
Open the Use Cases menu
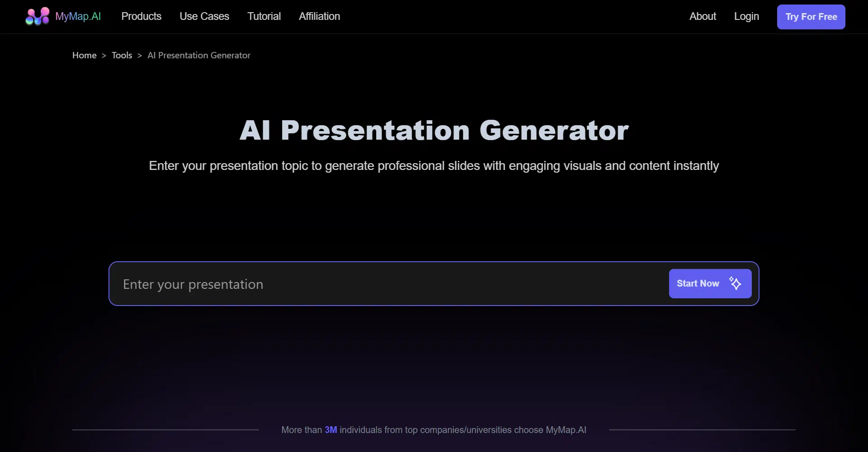[x=204, y=17]
